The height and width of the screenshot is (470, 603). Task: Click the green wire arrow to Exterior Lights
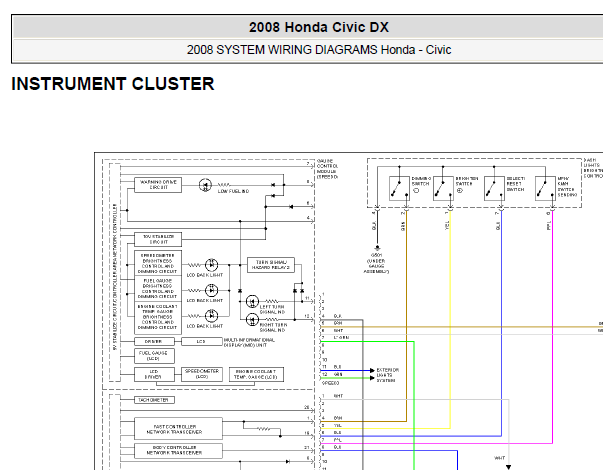pos(372,378)
